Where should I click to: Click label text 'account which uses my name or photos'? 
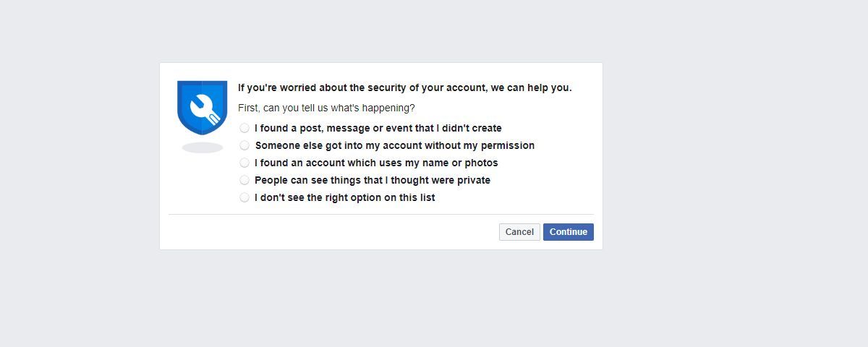click(405, 163)
